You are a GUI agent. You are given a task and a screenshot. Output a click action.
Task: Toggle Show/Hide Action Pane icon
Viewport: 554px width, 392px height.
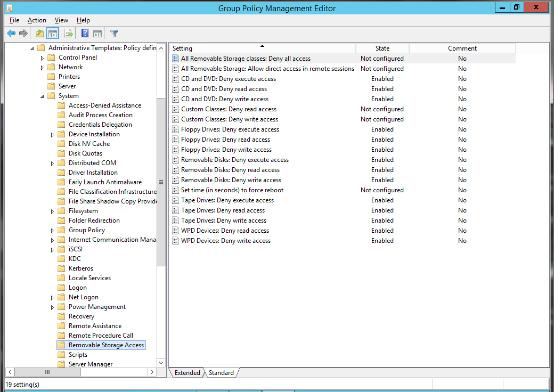(x=97, y=34)
